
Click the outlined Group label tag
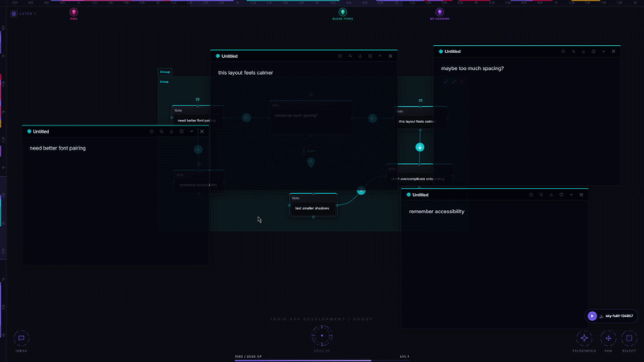[x=165, y=72]
